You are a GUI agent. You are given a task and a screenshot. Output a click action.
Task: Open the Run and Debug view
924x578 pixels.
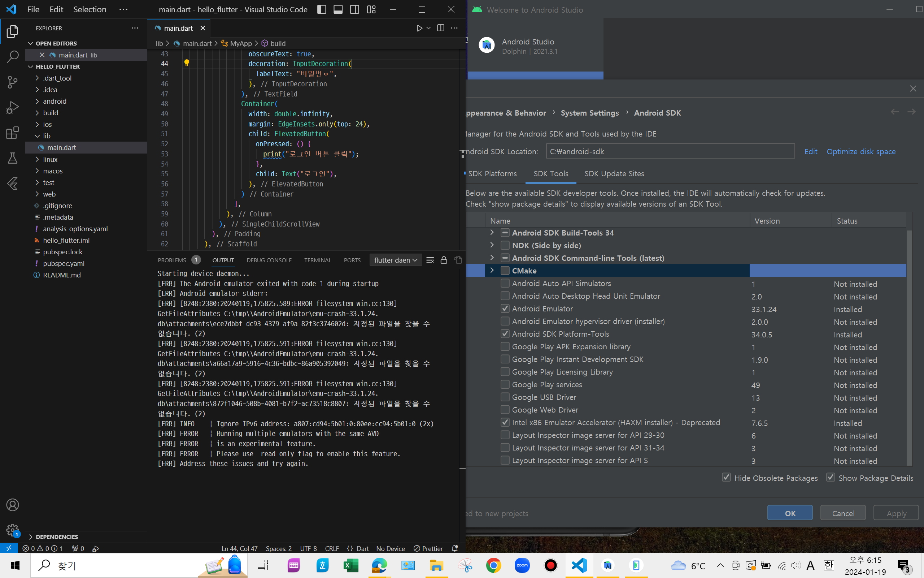pyautogui.click(x=12, y=107)
